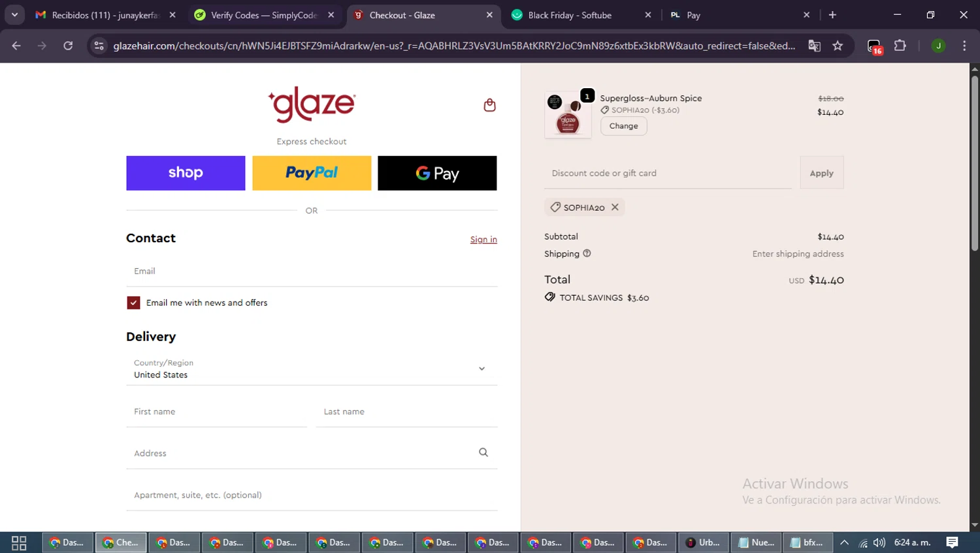Open the network Wi-Fi tray icon
Viewport: 980px width, 553px height.
pos(863,543)
